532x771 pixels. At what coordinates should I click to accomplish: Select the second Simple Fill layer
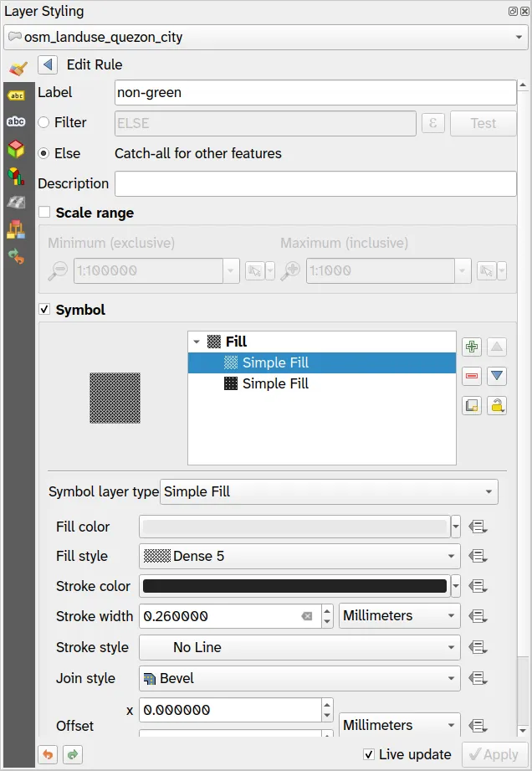[x=275, y=383]
